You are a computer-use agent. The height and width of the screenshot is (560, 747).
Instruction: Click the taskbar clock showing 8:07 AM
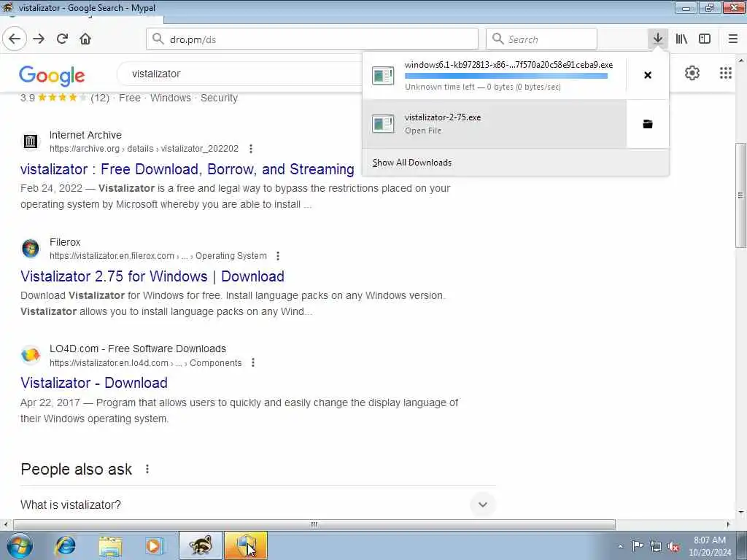[710, 546]
